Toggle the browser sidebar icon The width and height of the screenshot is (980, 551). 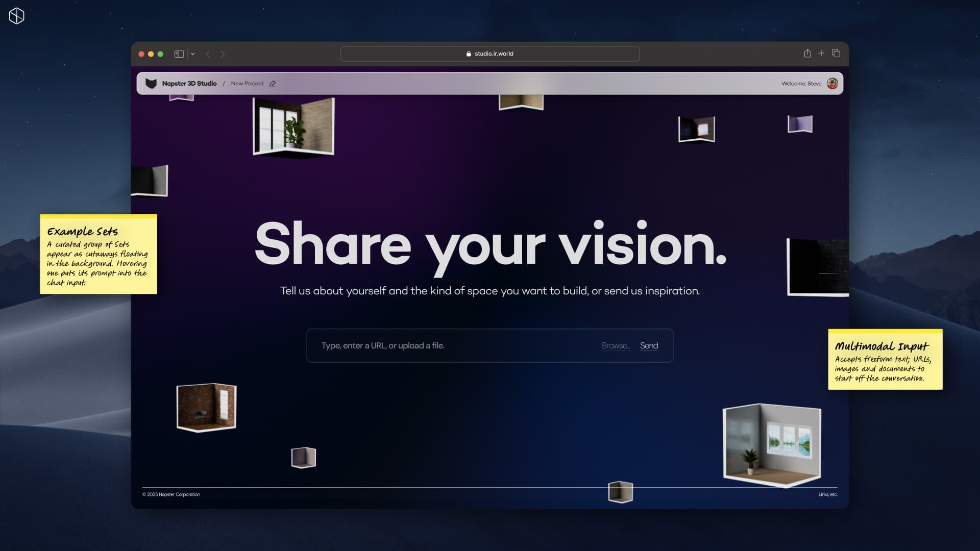click(x=178, y=54)
